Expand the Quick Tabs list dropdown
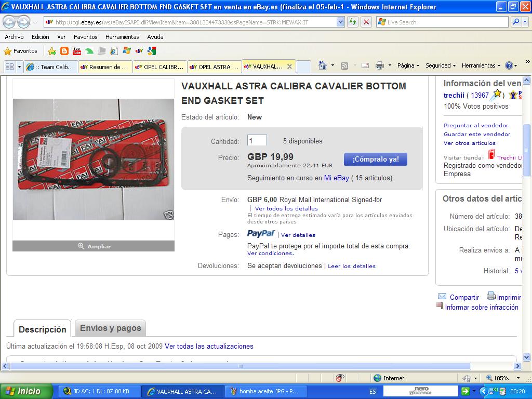532x399 pixels. (19, 67)
